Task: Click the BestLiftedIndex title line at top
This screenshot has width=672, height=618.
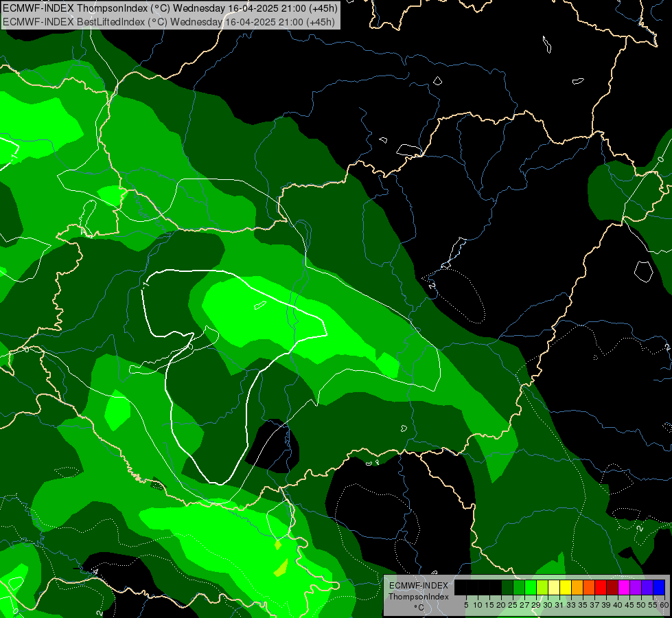Action: (x=168, y=22)
